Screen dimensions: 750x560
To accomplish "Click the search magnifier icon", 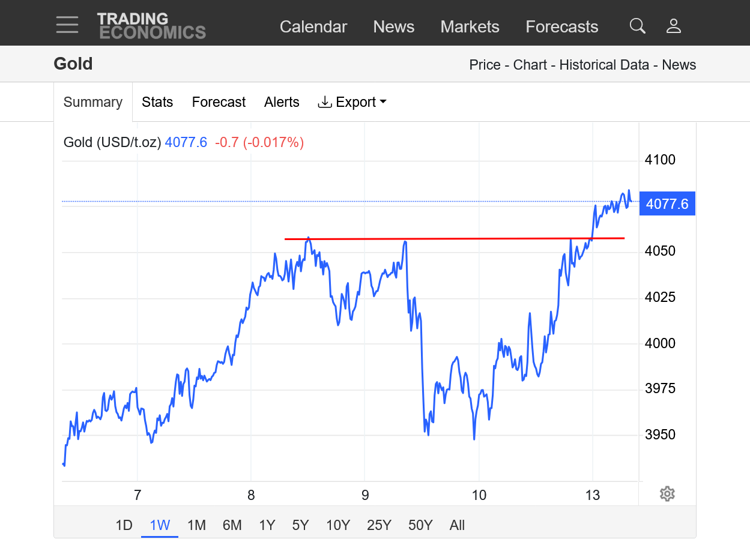I will (x=637, y=26).
